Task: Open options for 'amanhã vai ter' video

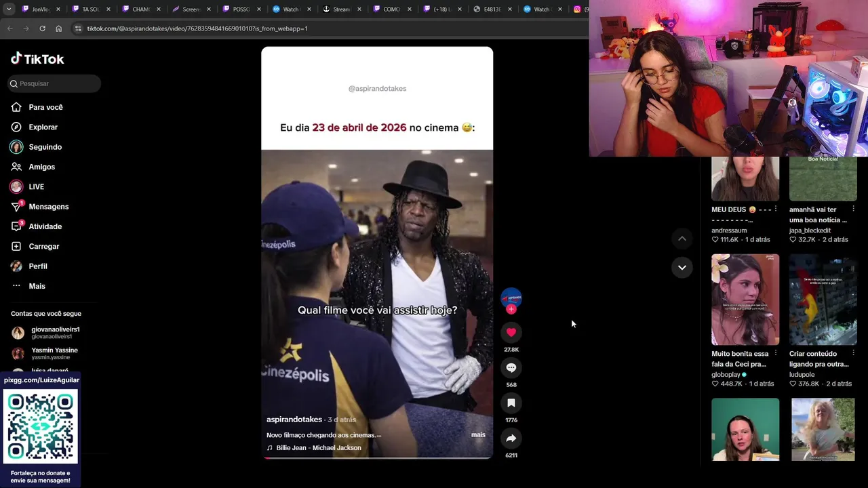Action: coord(854,209)
